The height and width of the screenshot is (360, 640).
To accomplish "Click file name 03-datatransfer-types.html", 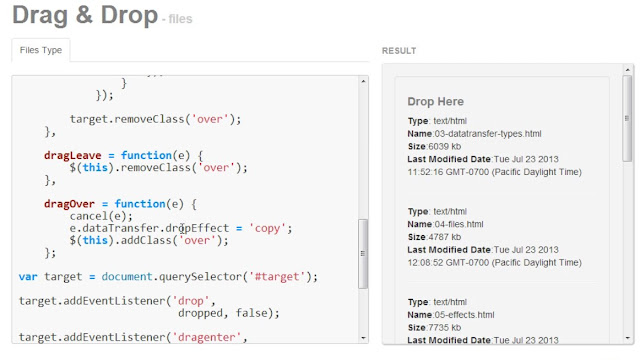I will coord(488,134).
